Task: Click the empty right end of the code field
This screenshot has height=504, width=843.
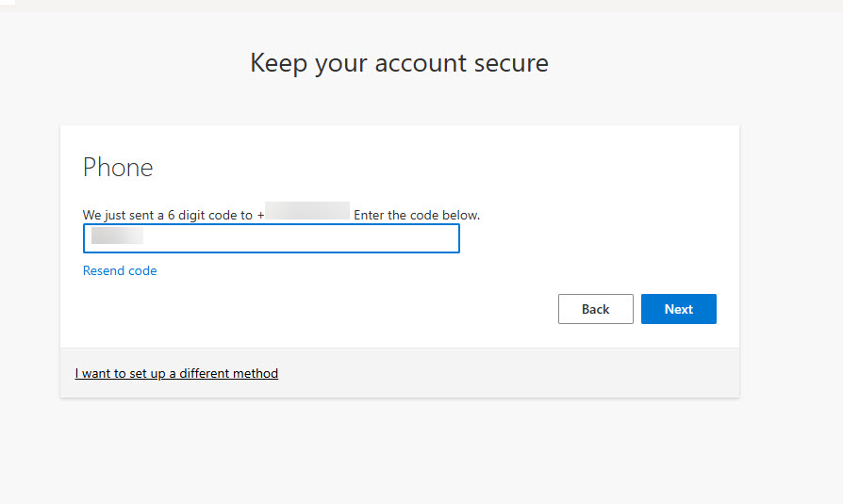Action: pyautogui.click(x=415, y=238)
